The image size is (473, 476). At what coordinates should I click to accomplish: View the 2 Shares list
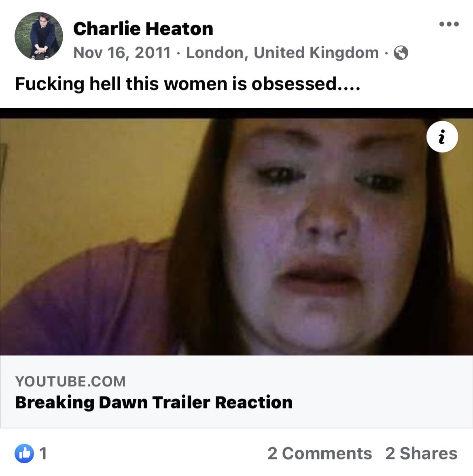pos(421,453)
